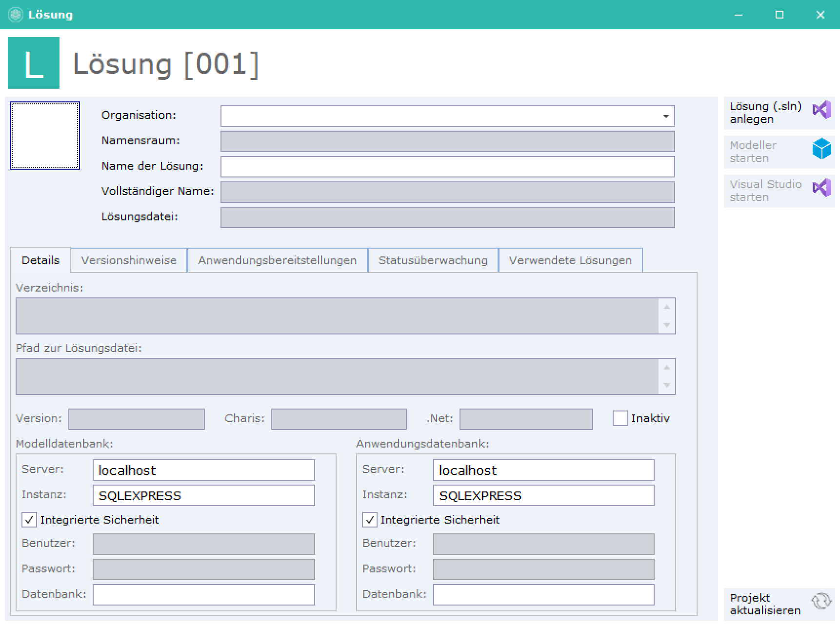Image resolution: width=840 pixels, height=626 pixels.
Task: Click the Anwendungsdatenbank Benutzer field
Action: pyautogui.click(x=544, y=544)
